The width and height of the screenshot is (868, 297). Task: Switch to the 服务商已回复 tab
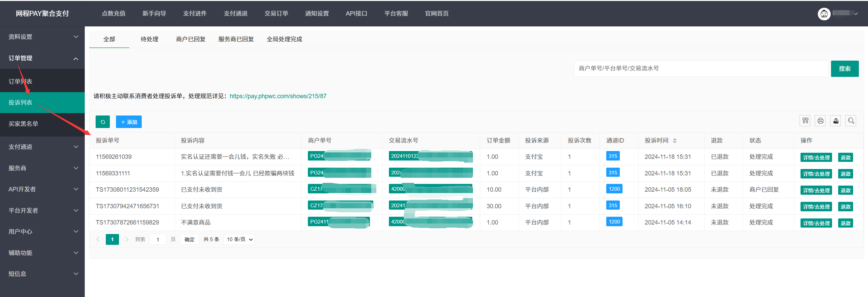point(236,39)
